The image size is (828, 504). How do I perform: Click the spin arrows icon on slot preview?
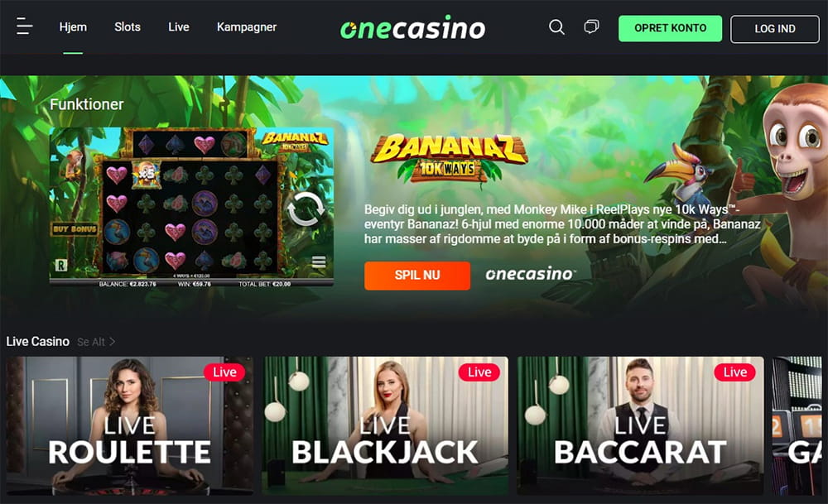click(306, 209)
